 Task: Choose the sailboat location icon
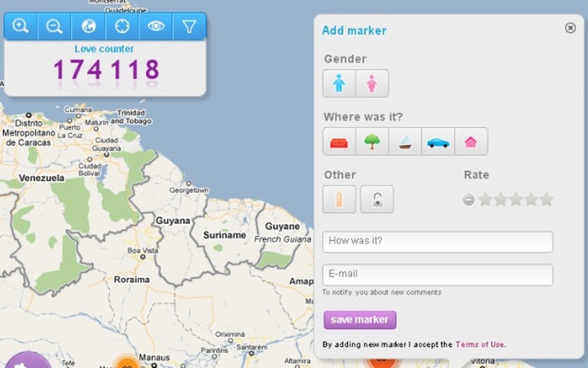405,142
